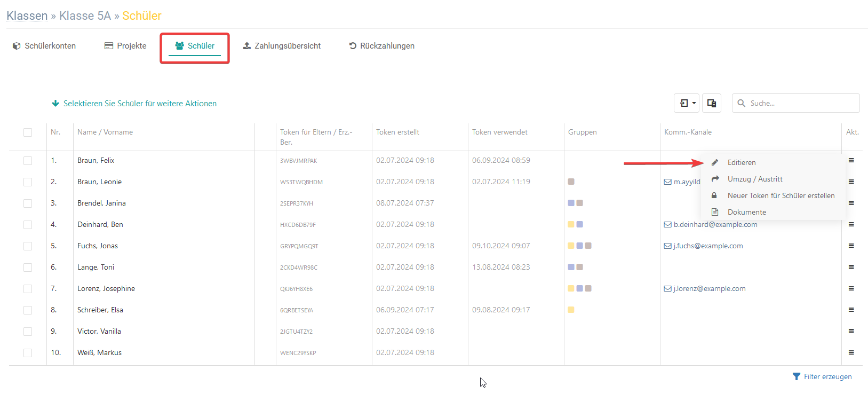Open email link b.deinhard@example.com
The width and height of the screenshot is (868, 393).
[715, 224]
